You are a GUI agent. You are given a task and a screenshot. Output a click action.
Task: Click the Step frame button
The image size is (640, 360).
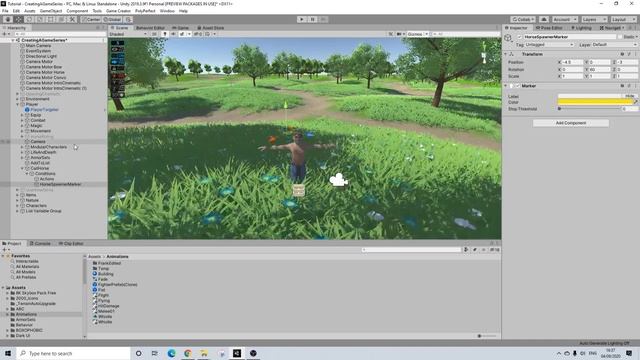(x=324, y=19)
